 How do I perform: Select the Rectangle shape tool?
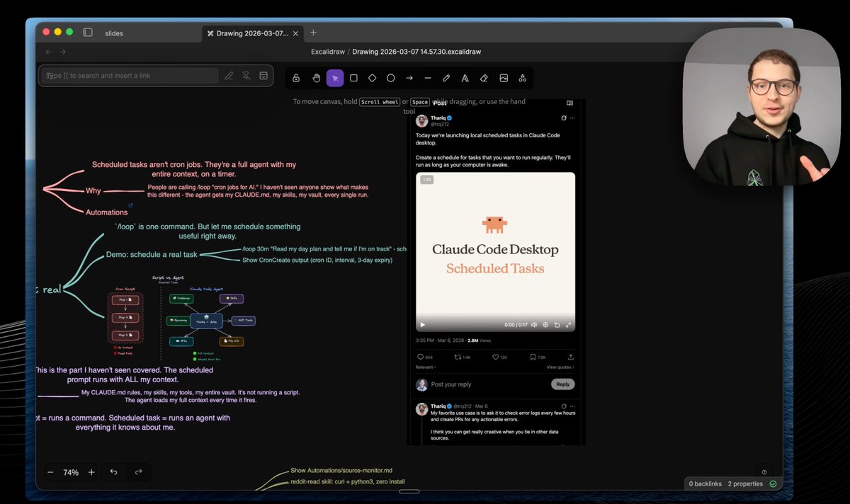[x=353, y=78]
